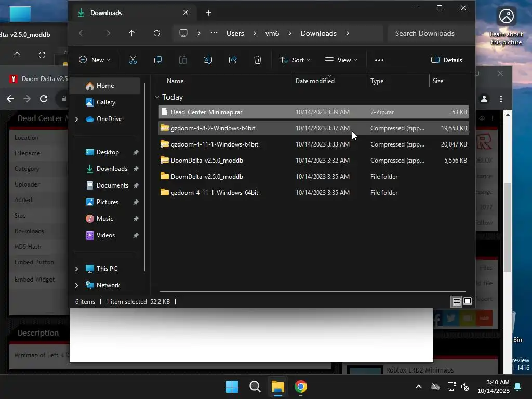532x399 pixels.
Task: Click the Search Downloads field
Action: click(430, 33)
